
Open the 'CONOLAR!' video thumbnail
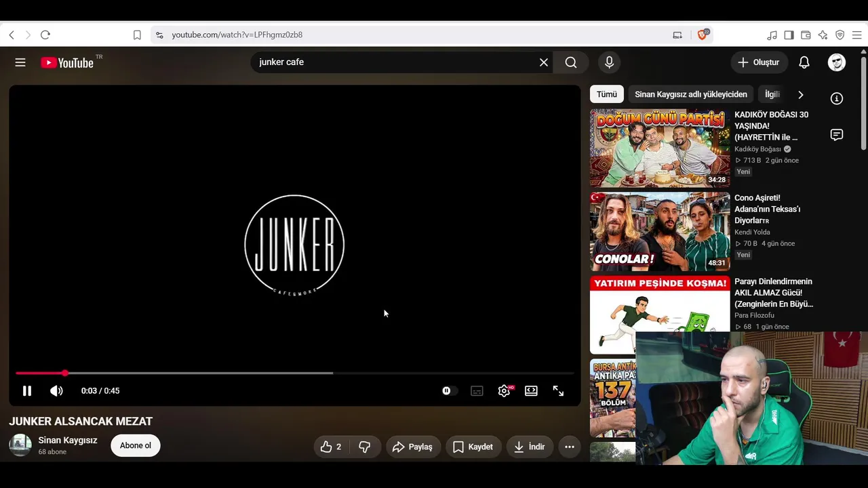point(660,232)
